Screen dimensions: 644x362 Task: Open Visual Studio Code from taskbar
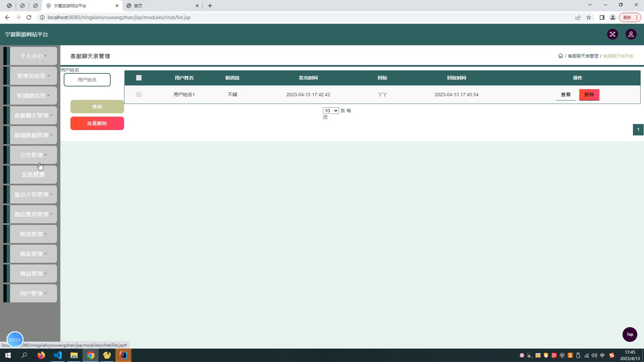[x=58, y=355]
